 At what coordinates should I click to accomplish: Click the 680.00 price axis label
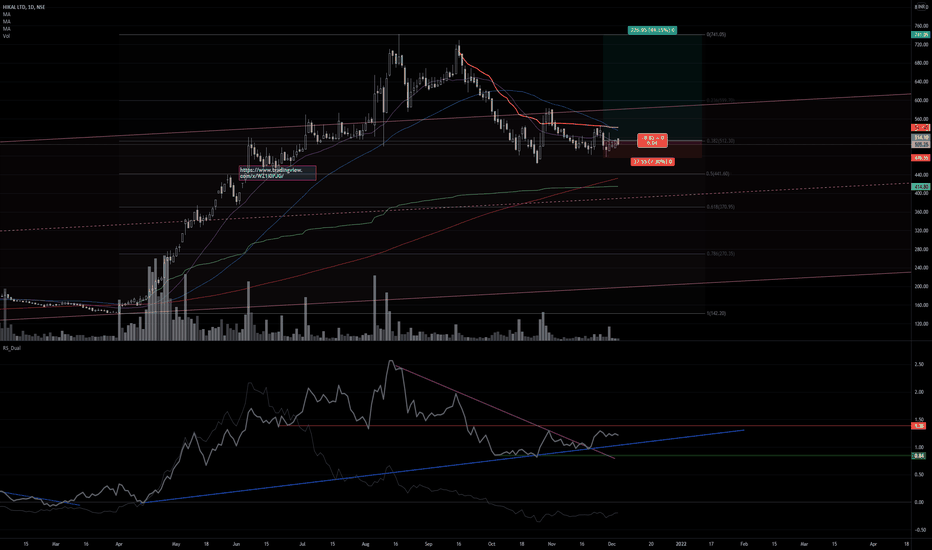tap(921, 63)
